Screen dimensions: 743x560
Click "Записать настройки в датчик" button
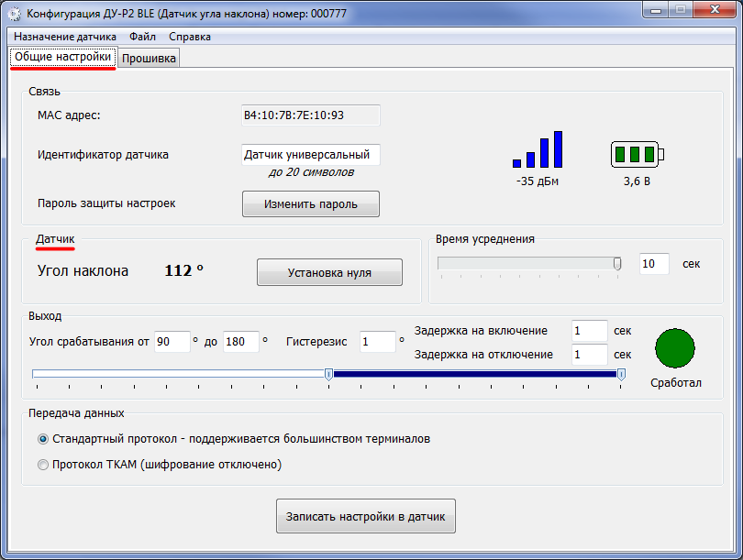(x=366, y=516)
